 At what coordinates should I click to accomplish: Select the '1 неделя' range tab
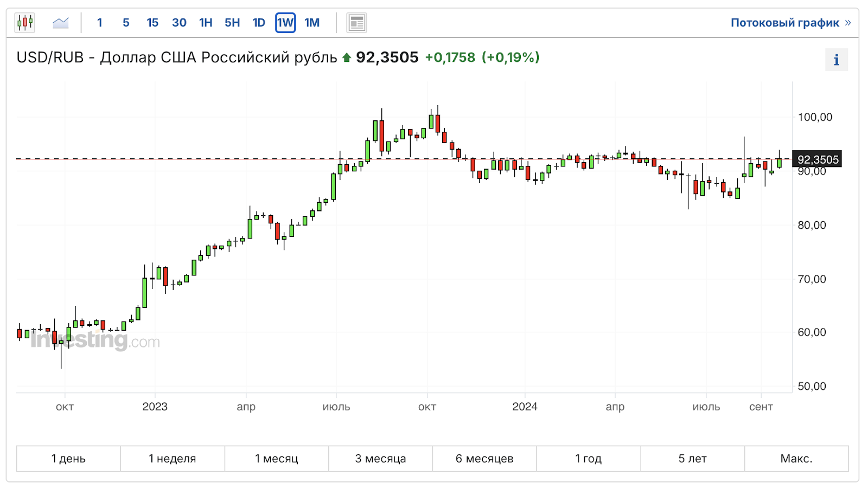(173, 459)
